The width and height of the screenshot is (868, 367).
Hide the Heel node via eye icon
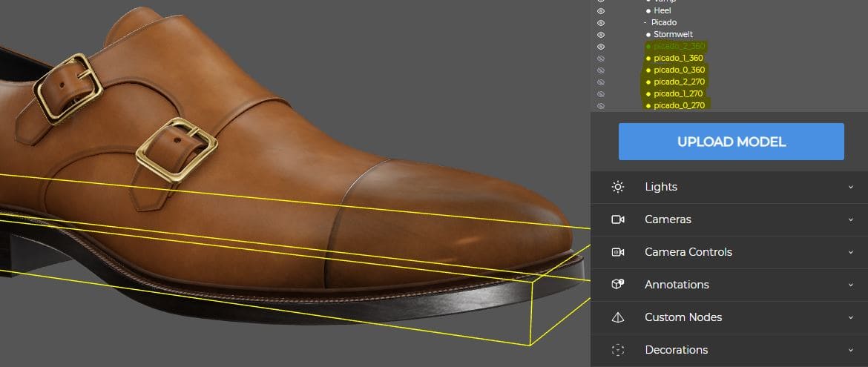[601, 11]
